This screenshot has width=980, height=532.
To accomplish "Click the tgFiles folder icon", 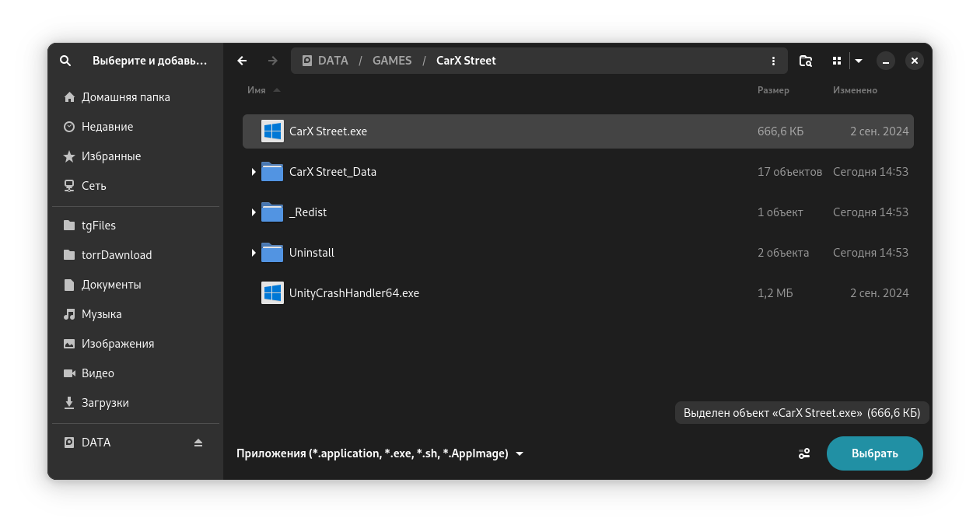I will (69, 226).
